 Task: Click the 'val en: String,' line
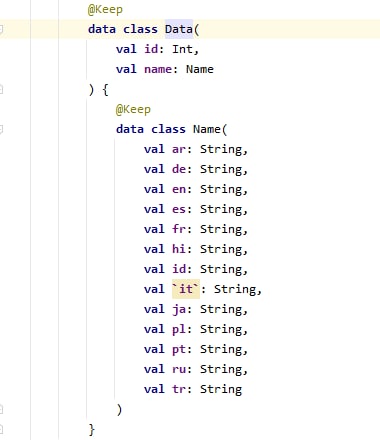[x=196, y=189]
